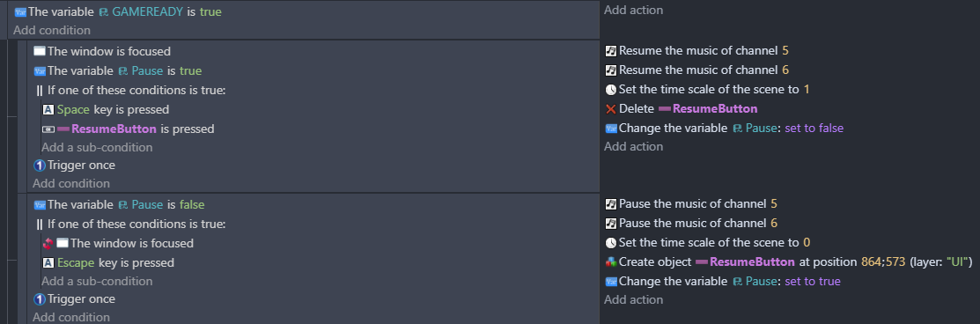Click the Resume music channel 5 icon
Screen dimensions: 980x324
[x=611, y=51]
